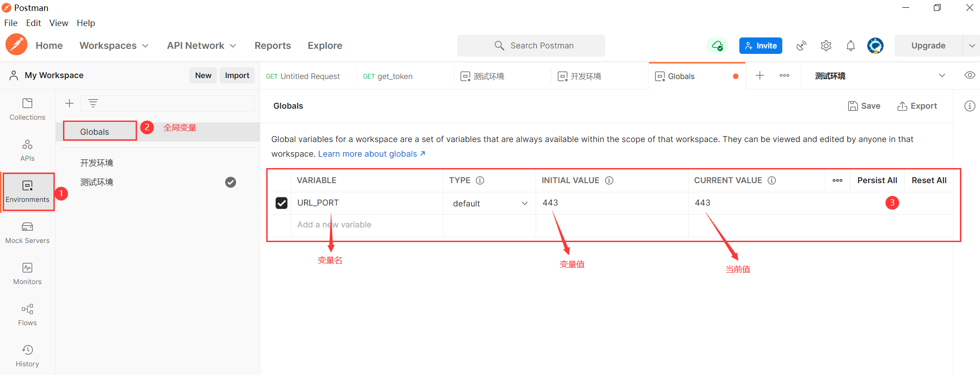Toggle the active checkmark for 测试环境
980x375 pixels.
click(x=231, y=182)
